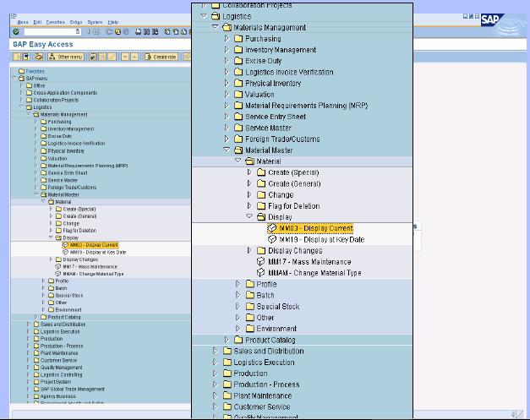Open the Menu item in menu bar
This screenshot has height=420, width=530.
click(x=23, y=22)
